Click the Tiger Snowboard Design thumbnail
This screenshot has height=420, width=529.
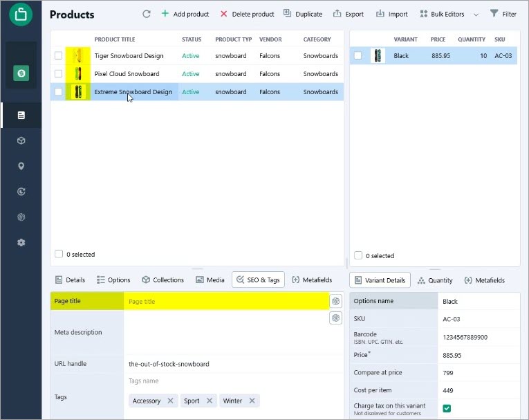[78, 55]
